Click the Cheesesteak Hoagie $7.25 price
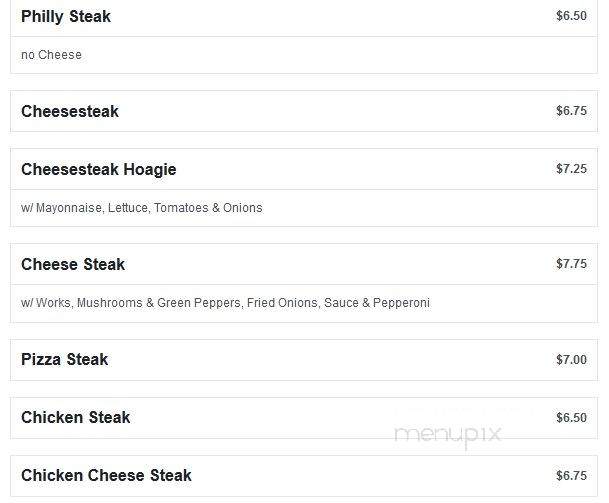Image resolution: width=609 pixels, height=503 pixels. [x=571, y=169]
